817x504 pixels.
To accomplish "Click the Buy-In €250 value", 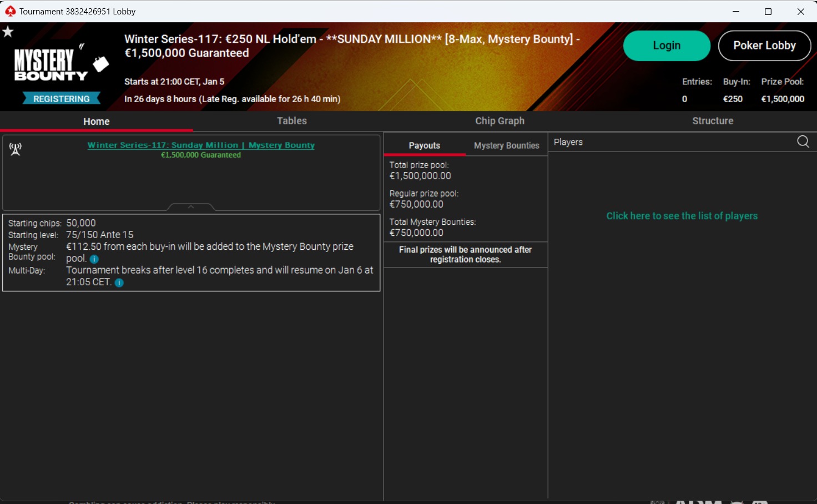I will 733,99.
